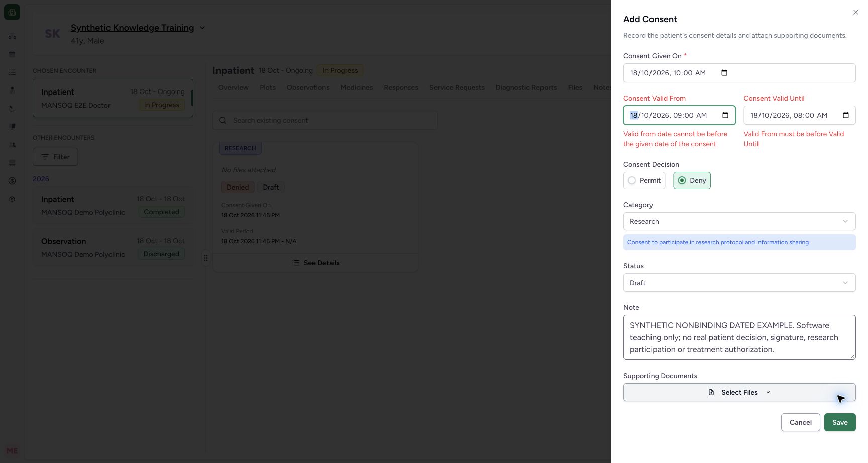Open the Observations tab
This screenshot has height=463, width=868.
pyautogui.click(x=308, y=87)
